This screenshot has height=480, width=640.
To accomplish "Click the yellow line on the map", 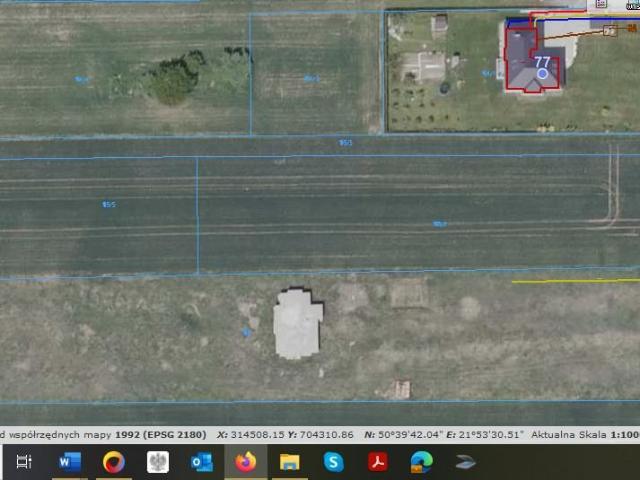I will coord(575,281).
